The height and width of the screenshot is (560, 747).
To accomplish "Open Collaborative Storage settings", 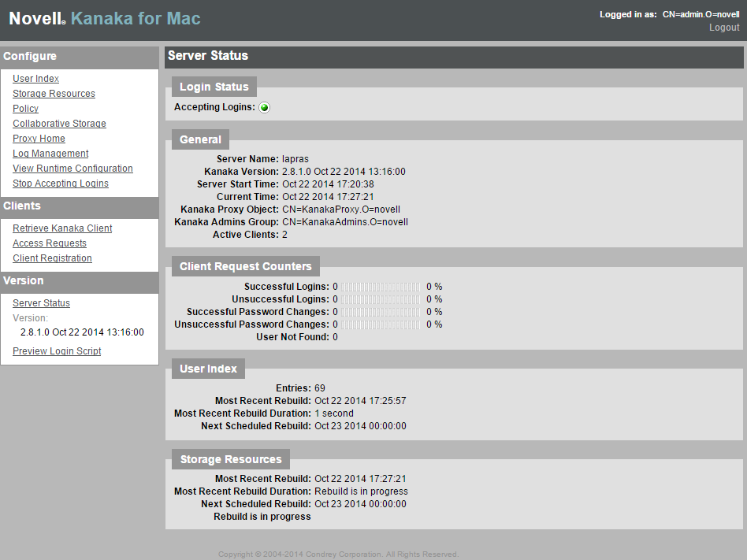I will [x=60, y=124].
